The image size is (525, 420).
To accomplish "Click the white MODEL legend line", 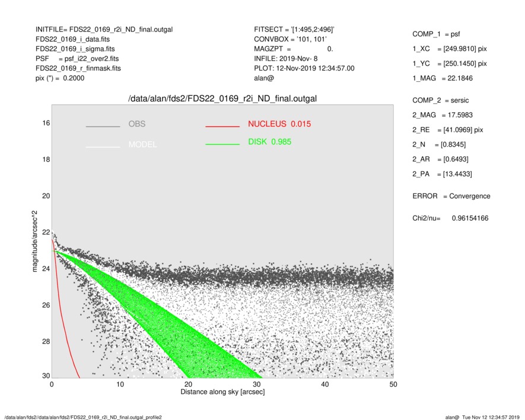I will 103,147.
